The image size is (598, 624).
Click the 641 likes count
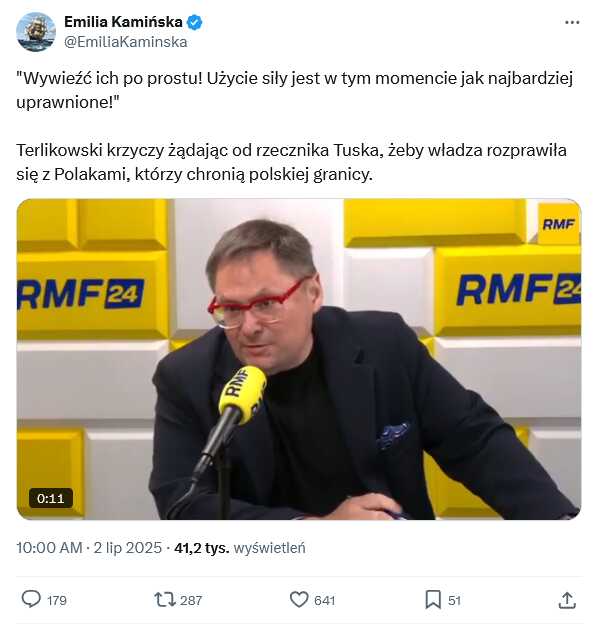point(325,600)
